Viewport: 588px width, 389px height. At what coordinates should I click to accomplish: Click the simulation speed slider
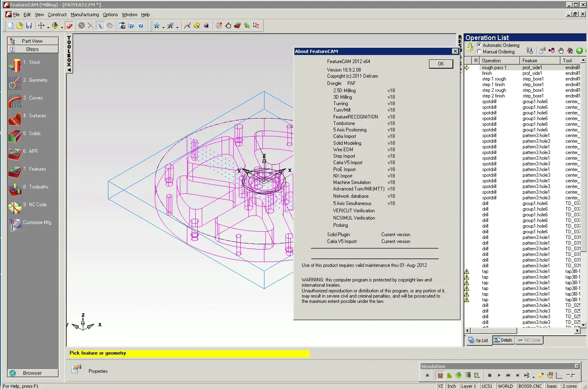click(571, 375)
